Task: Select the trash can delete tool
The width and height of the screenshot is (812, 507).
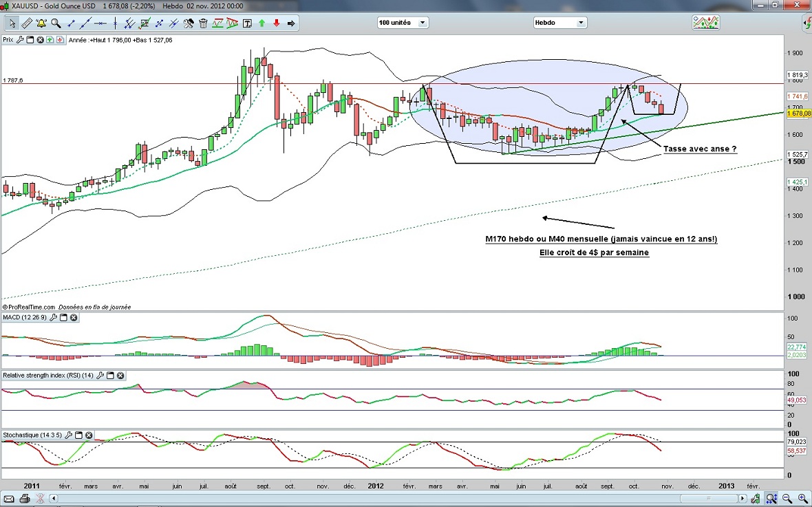Action: (203, 23)
